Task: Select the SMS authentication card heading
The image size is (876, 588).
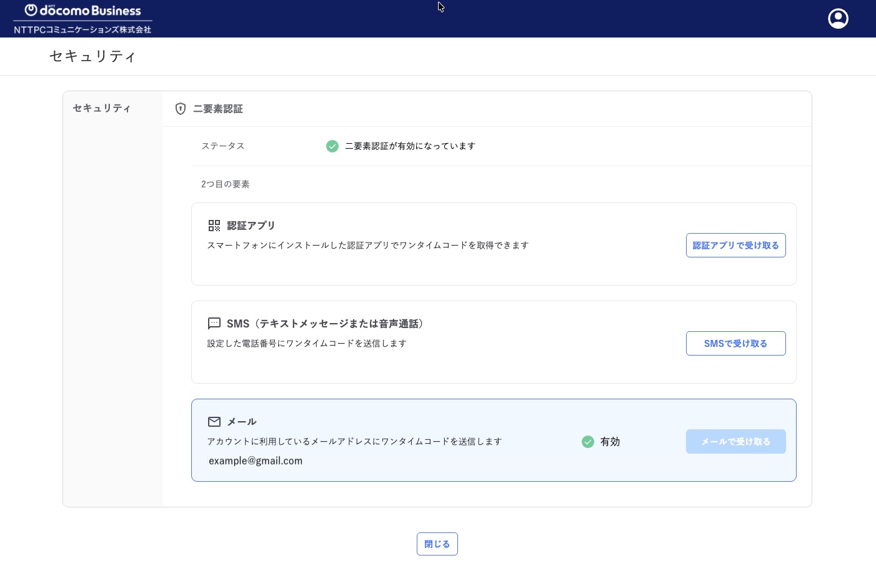Action: pos(325,324)
